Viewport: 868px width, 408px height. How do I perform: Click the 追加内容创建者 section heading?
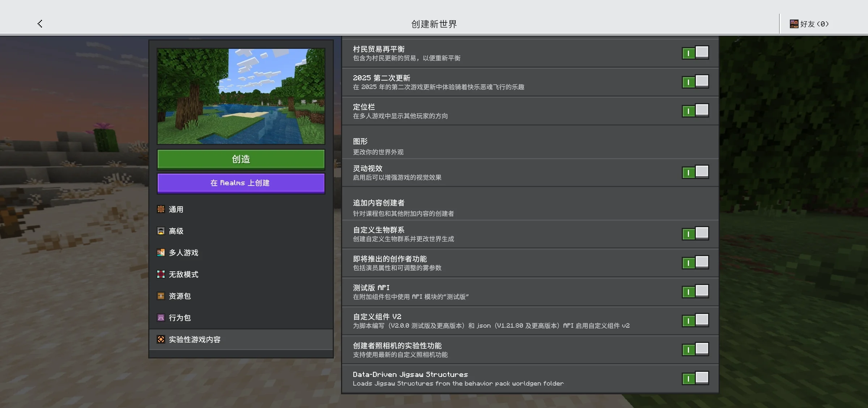[379, 203]
